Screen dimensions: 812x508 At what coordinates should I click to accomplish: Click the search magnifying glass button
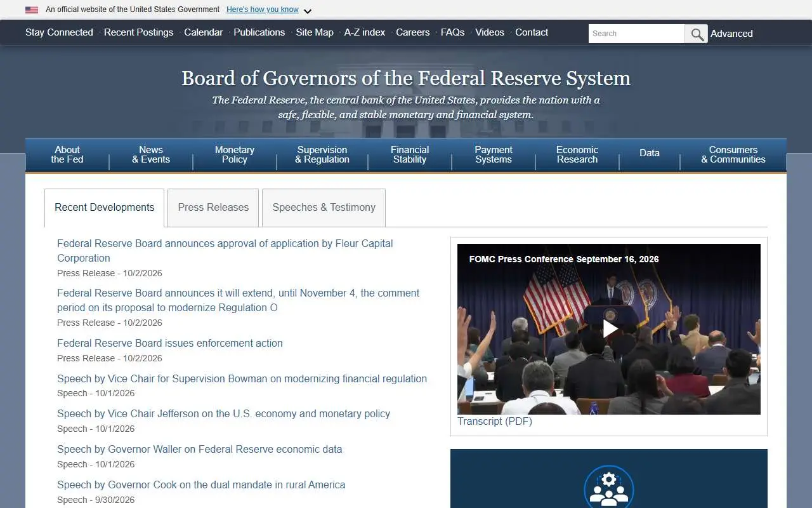pyautogui.click(x=697, y=34)
